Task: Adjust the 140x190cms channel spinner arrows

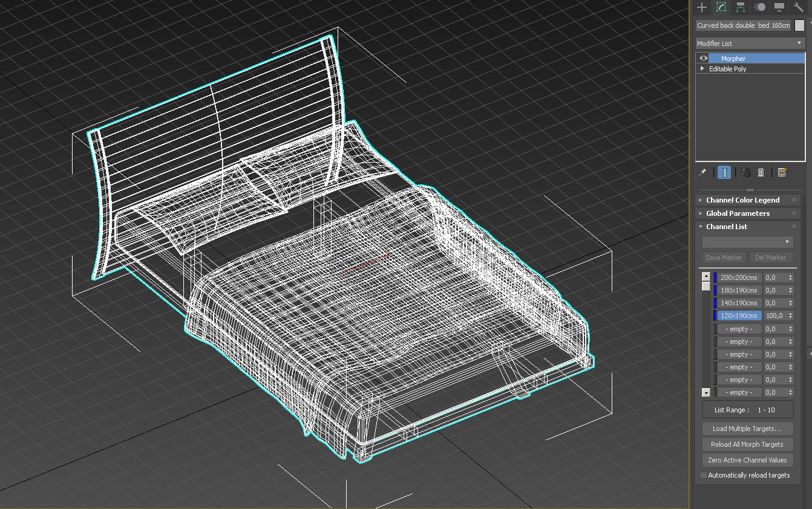Action: pos(790,303)
